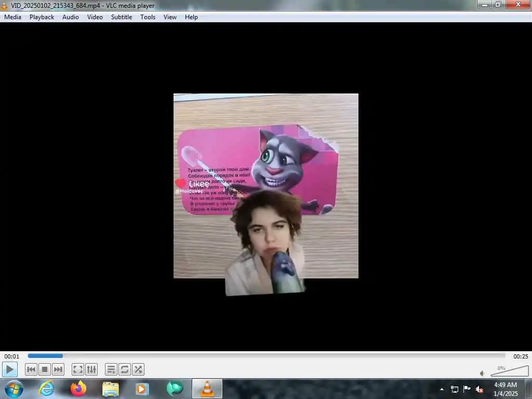Open Windows Explorer folder icon
Viewport: 532px width, 399px height.
tap(111, 389)
